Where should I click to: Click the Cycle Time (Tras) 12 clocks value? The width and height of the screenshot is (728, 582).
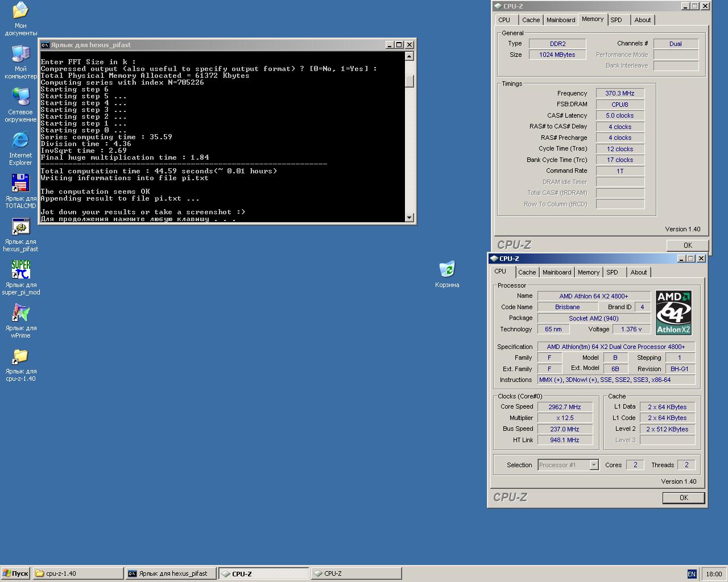tap(620, 149)
